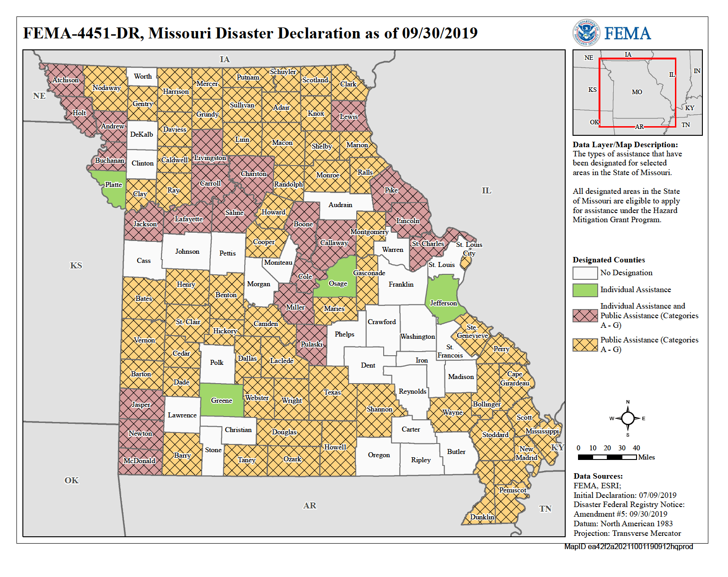The width and height of the screenshot is (728, 577).
Task: Select the 'Clark' county label
Action: [x=348, y=84]
